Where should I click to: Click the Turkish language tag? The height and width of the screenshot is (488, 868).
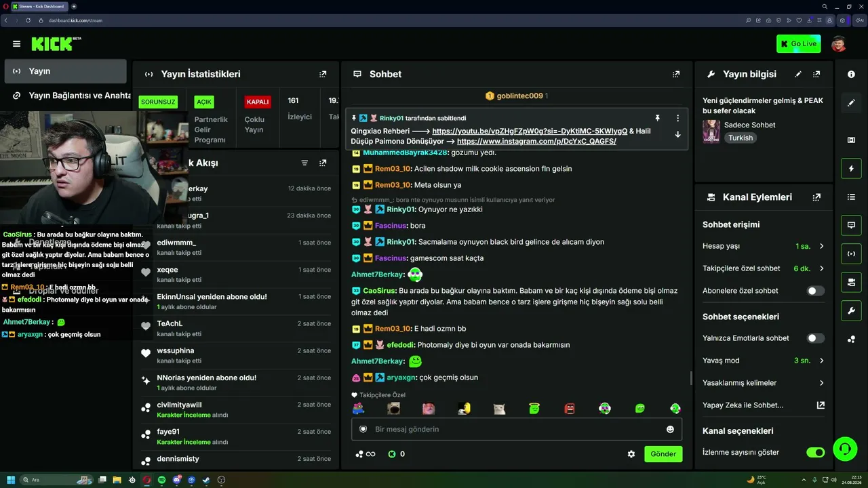pyautogui.click(x=741, y=138)
